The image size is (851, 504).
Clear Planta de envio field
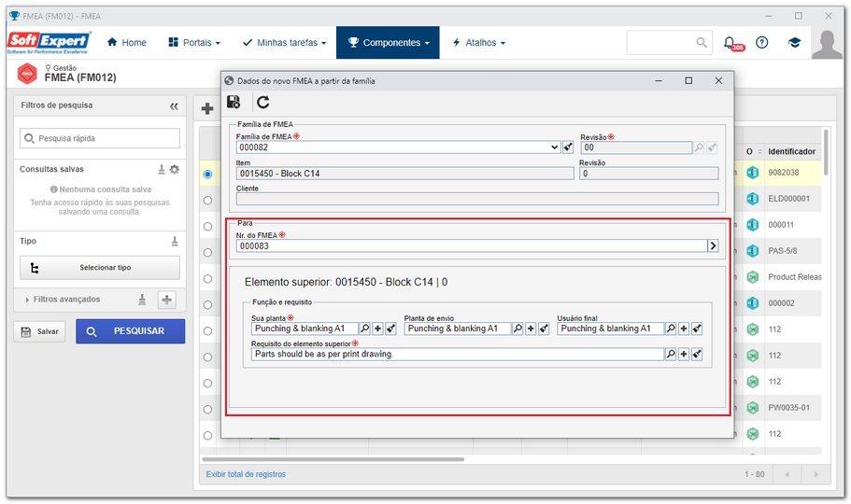(x=545, y=329)
